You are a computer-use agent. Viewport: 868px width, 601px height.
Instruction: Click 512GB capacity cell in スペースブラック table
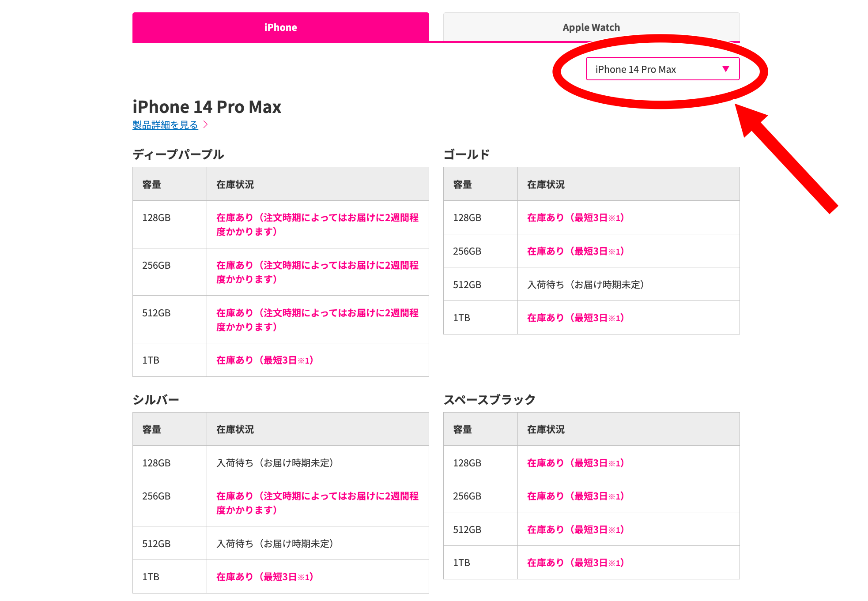tap(480, 530)
